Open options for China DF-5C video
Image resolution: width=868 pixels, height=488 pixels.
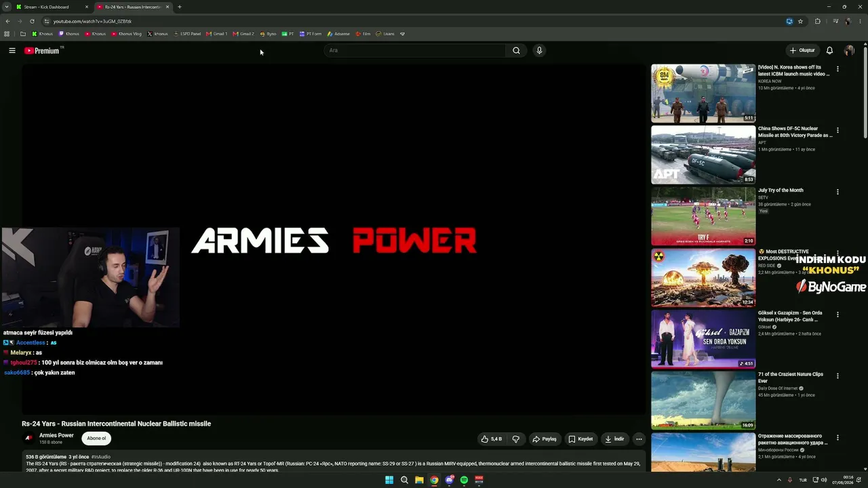click(837, 130)
